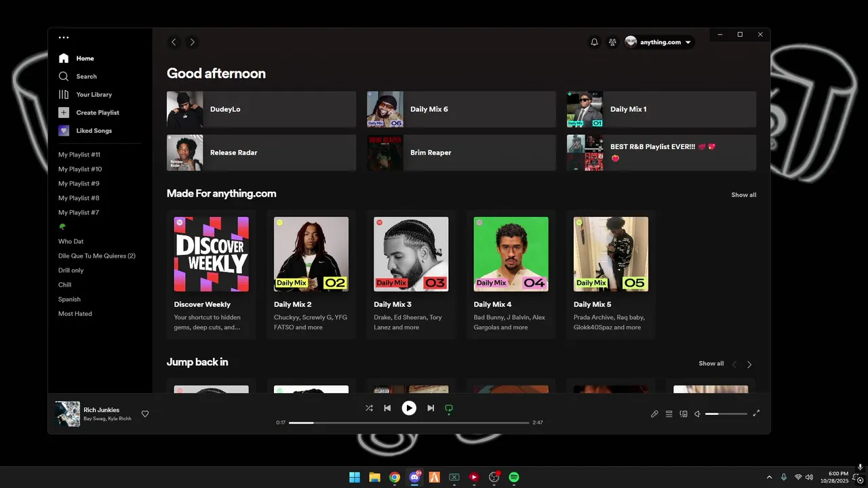The width and height of the screenshot is (868, 488).
Task: Seek using the song progress bar
Action: pos(409,423)
